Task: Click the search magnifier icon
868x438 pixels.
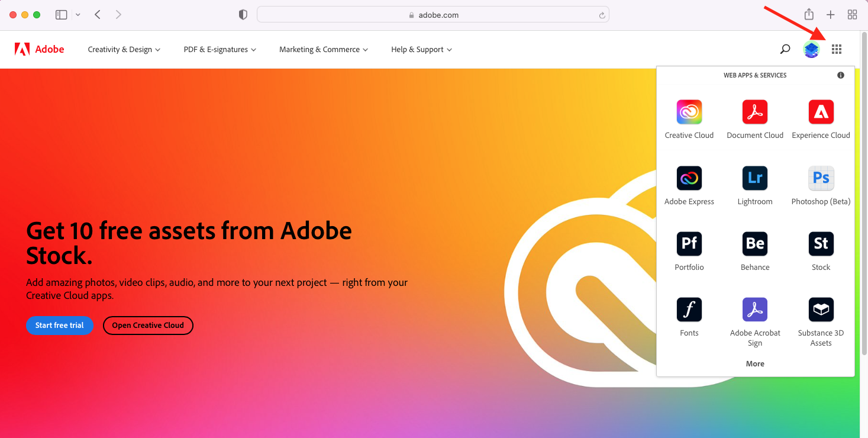Action: (785, 49)
